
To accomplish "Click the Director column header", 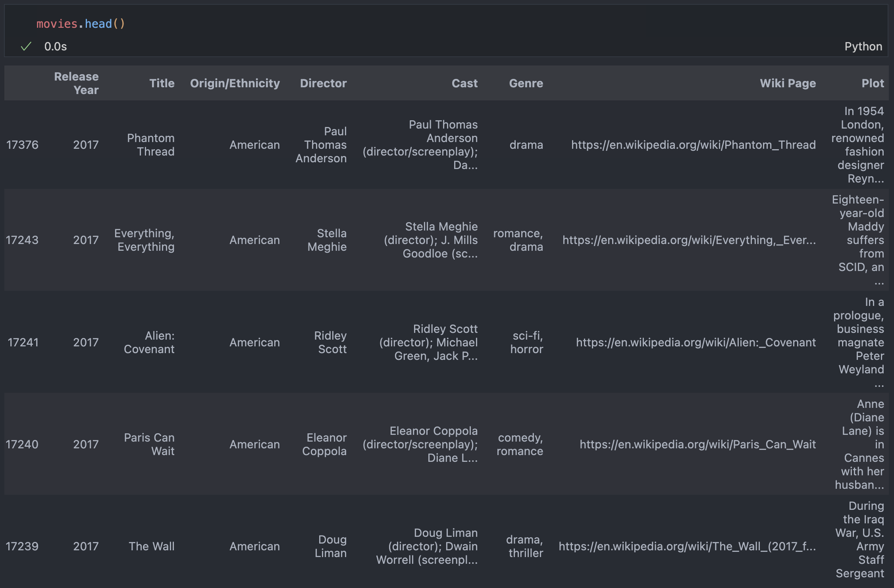I will (x=323, y=83).
